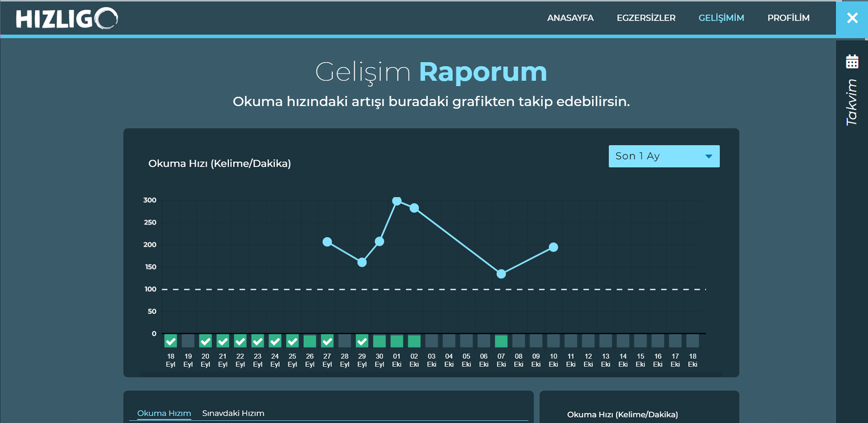Close the panel with the X icon
The height and width of the screenshot is (423, 868).
[852, 18]
